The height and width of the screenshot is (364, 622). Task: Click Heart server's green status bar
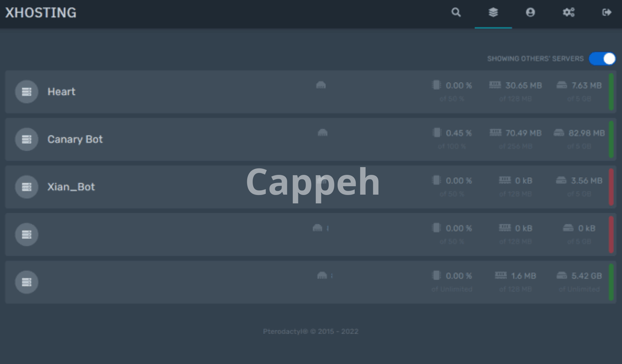coord(611,92)
